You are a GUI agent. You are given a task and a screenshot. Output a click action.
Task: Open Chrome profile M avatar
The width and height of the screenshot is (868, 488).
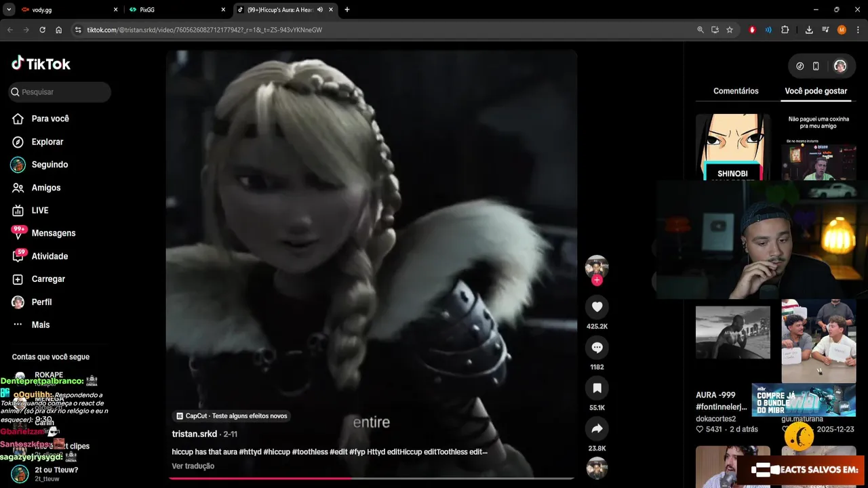click(x=842, y=30)
